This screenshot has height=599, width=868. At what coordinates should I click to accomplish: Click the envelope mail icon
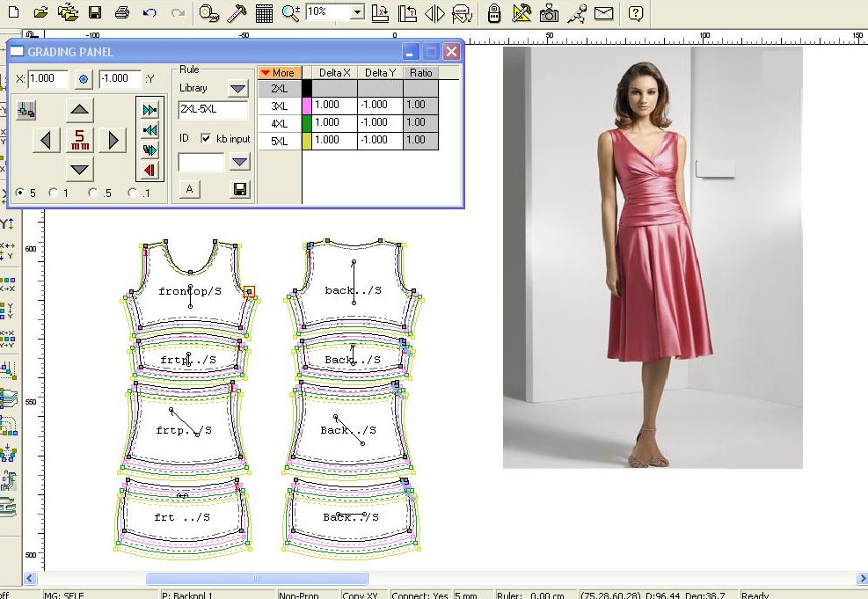(603, 13)
